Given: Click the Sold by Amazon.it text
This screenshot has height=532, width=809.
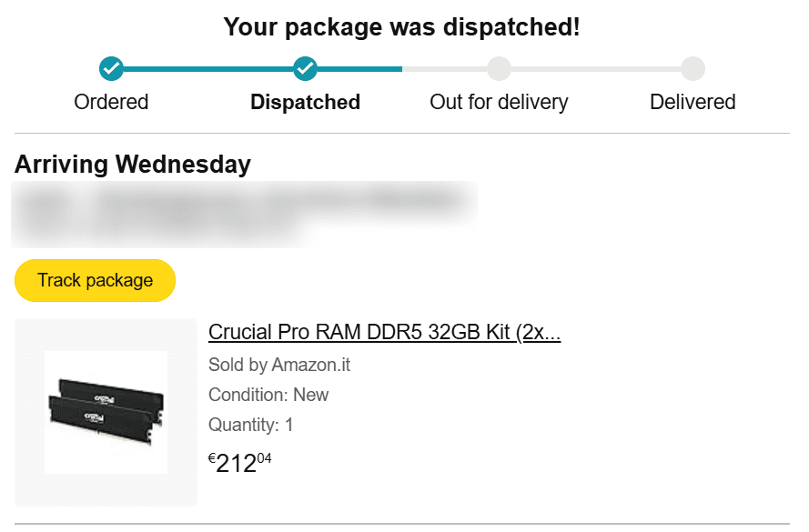Looking at the screenshot, I should click(279, 366).
